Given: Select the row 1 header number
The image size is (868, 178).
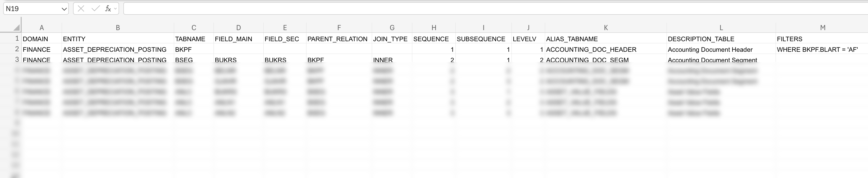Looking at the screenshot, I should coord(17,38).
